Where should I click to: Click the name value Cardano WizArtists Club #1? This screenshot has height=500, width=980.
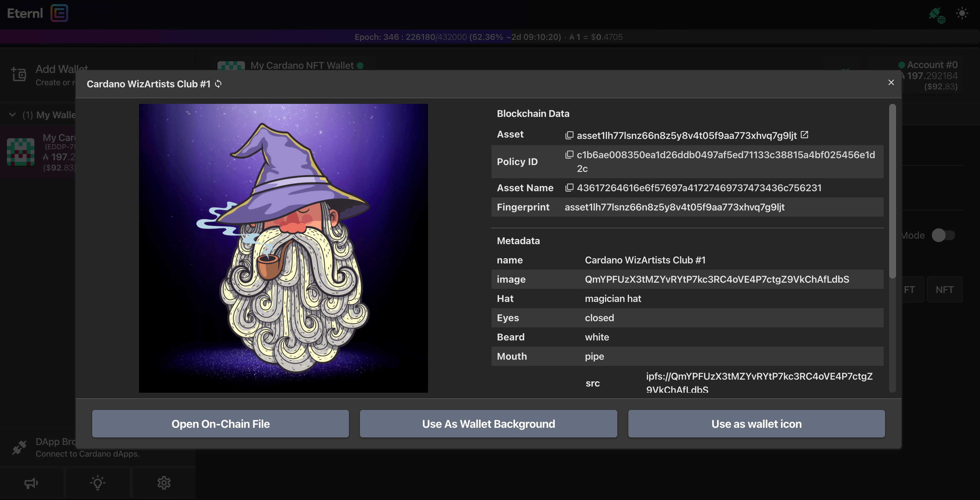[645, 260]
